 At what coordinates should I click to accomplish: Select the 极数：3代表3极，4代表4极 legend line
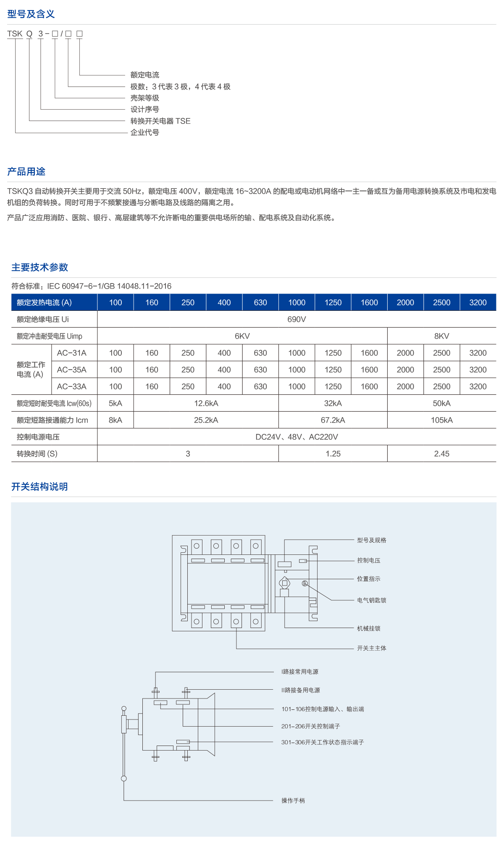[x=181, y=87]
